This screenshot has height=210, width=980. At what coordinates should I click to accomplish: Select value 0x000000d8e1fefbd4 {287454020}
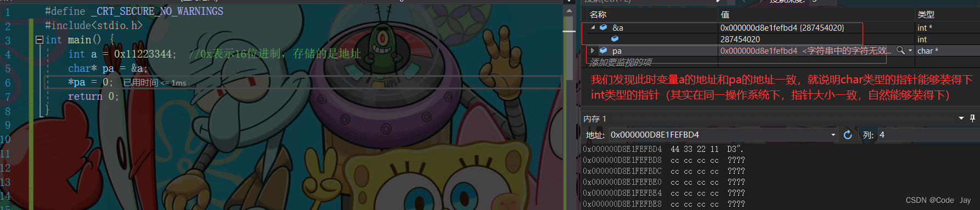click(x=782, y=27)
